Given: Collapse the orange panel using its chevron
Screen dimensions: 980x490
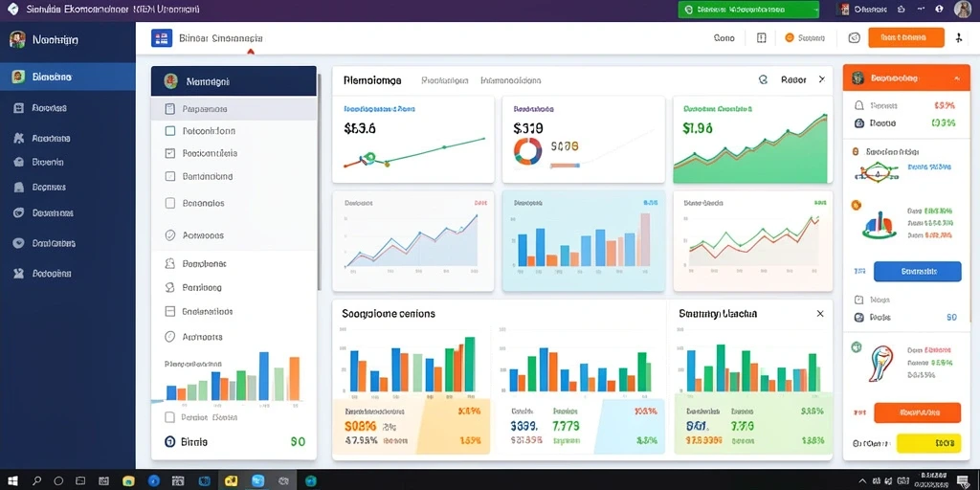Looking at the screenshot, I should coord(957,78).
